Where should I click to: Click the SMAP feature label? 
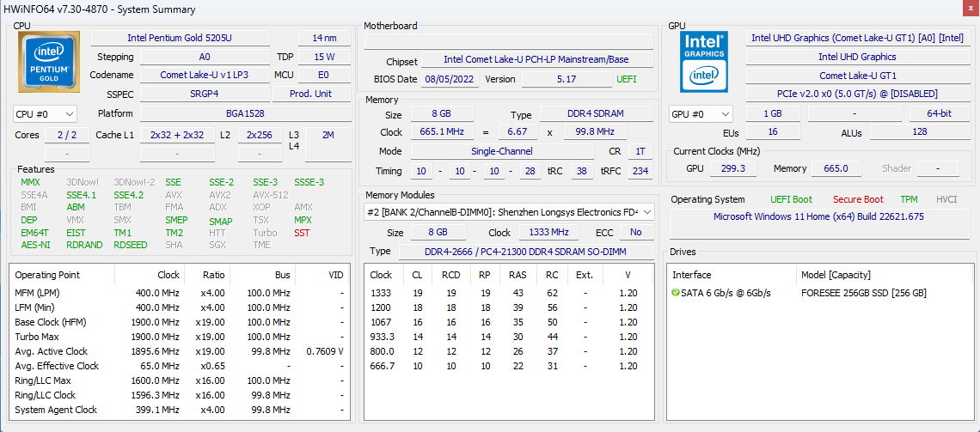point(221,221)
